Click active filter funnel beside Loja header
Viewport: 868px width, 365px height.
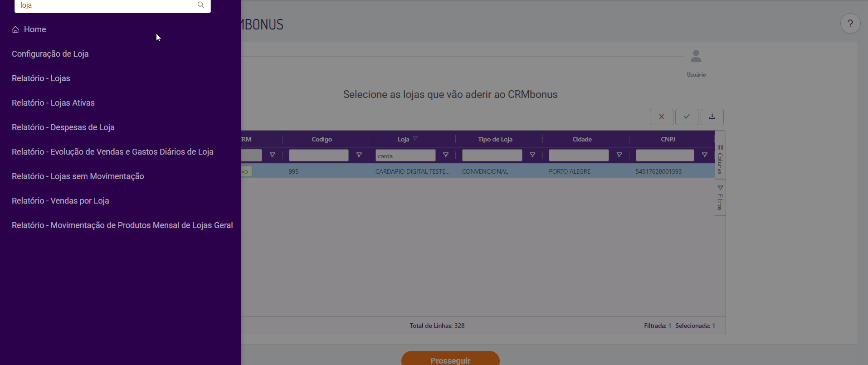(x=415, y=139)
